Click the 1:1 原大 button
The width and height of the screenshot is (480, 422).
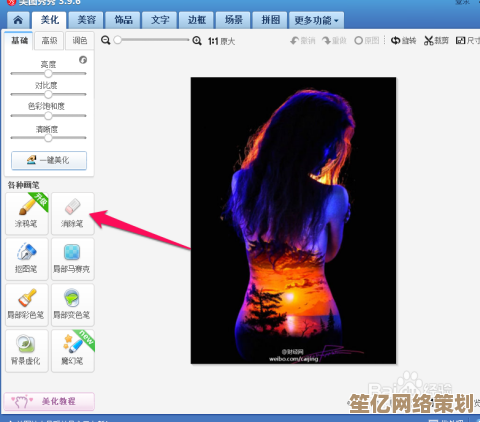[221, 41]
